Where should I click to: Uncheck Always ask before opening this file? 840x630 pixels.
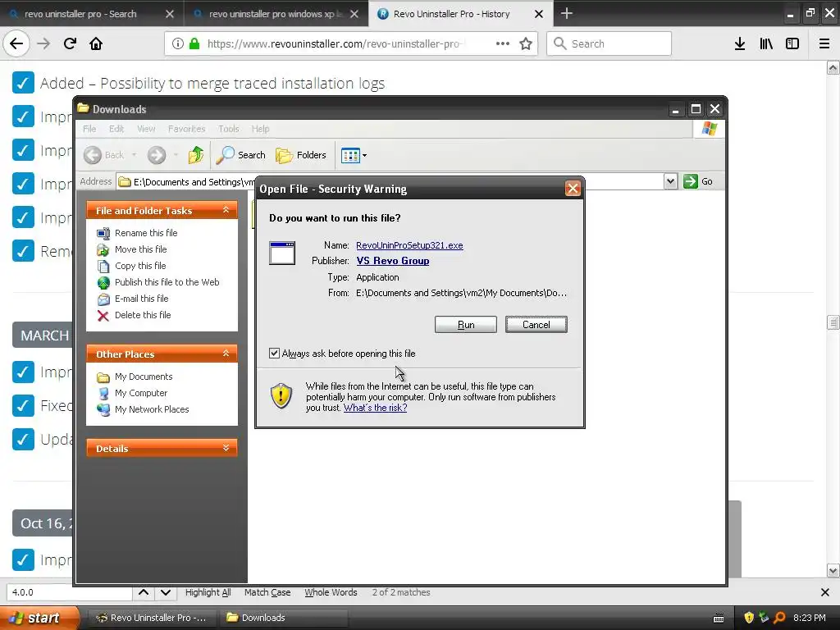pos(274,354)
